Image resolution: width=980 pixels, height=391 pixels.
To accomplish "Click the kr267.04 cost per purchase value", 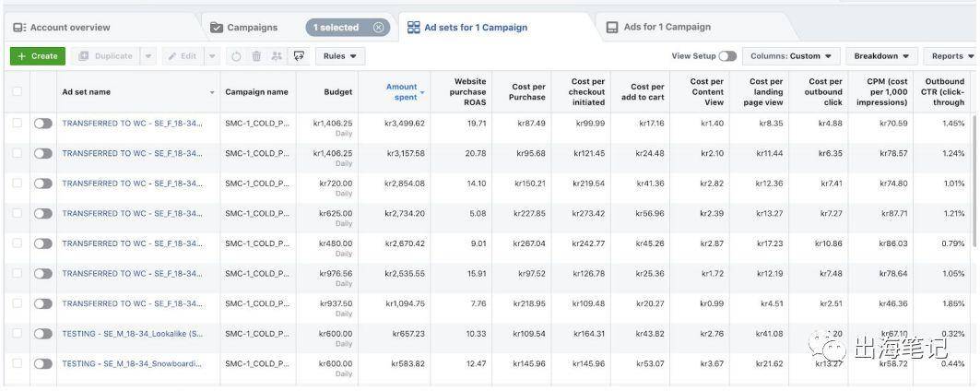I will (529, 243).
